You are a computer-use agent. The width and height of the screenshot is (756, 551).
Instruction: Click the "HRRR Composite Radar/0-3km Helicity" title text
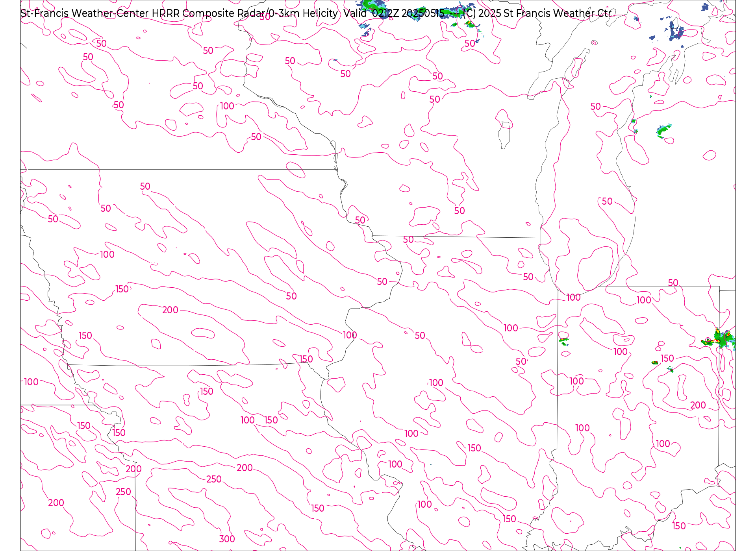(245, 13)
